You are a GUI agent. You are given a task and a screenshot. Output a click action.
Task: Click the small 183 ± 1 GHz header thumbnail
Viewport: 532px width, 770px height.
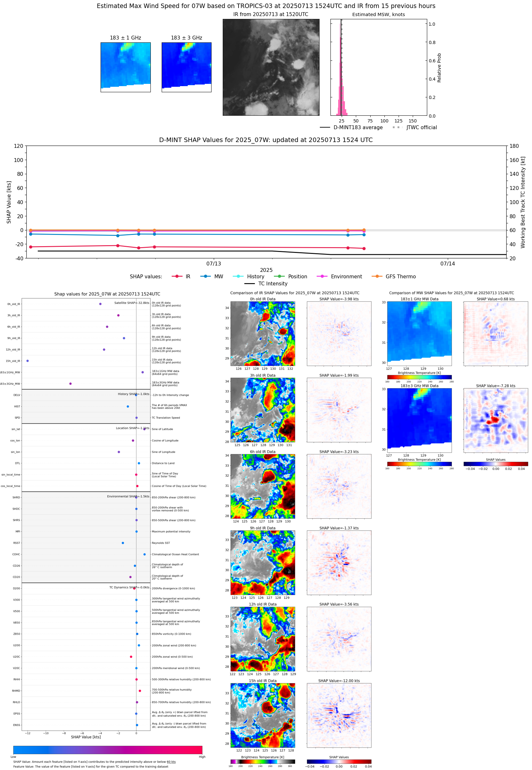126,67
